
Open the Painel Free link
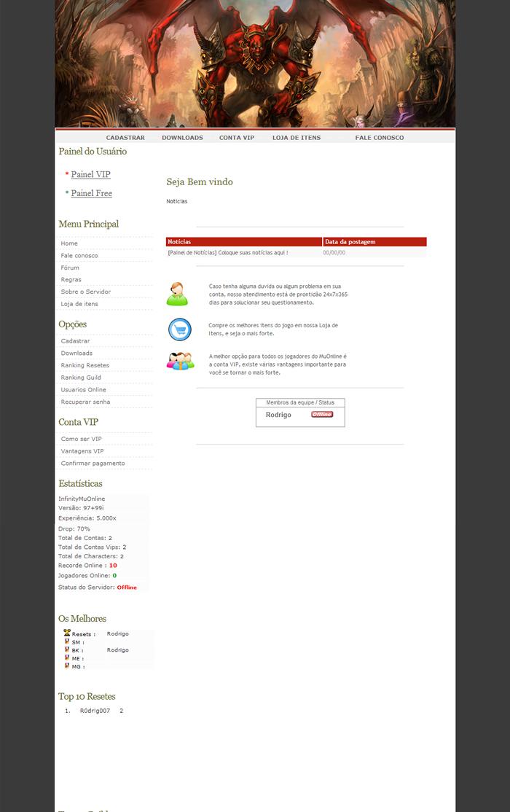[x=92, y=193]
